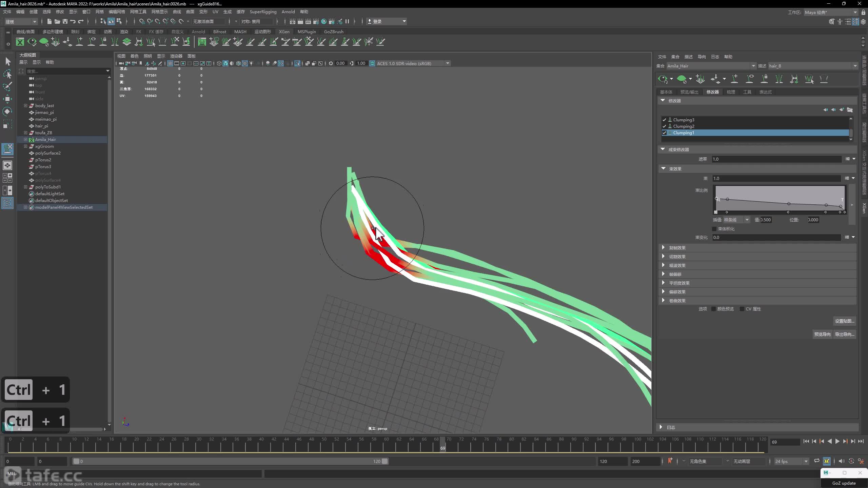Switch to the 梳理 tab
The height and width of the screenshot is (488, 868).
tap(731, 92)
